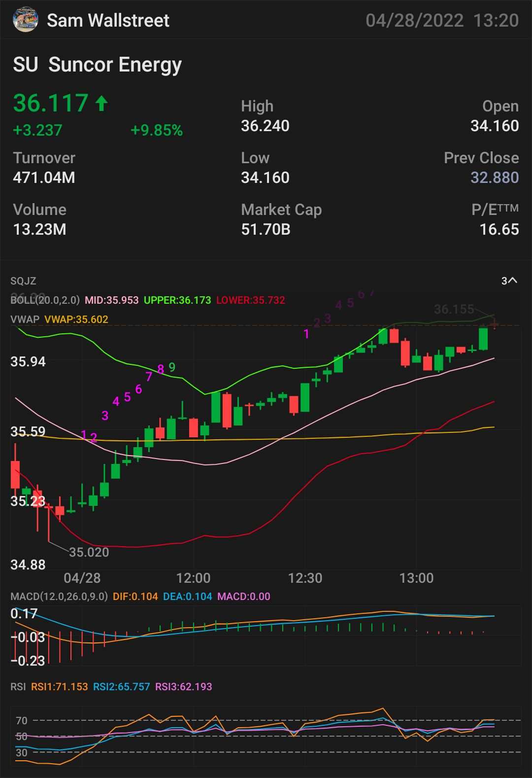Tap the Sam Wallstreet username
Image resolution: width=532 pixels, height=778 pixels.
(x=108, y=20)
